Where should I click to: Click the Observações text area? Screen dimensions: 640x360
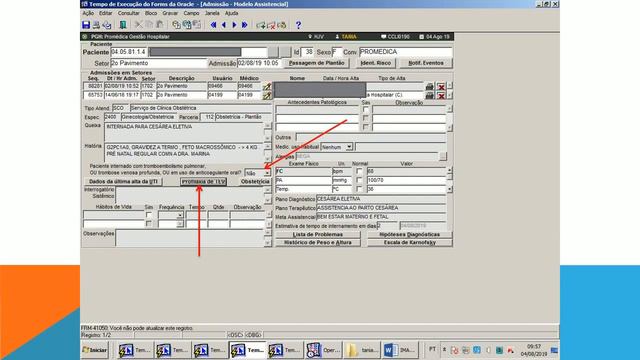click(x=190, y=238)
